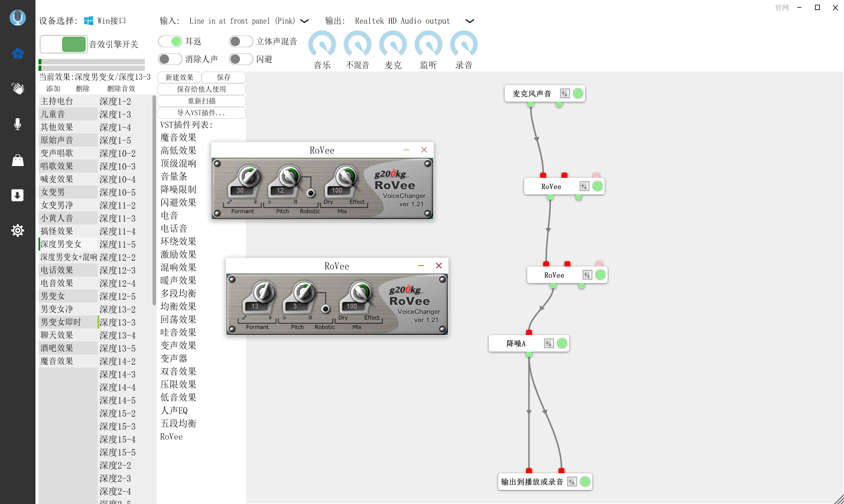Click the 删除音效 button

tap(121, 89)
